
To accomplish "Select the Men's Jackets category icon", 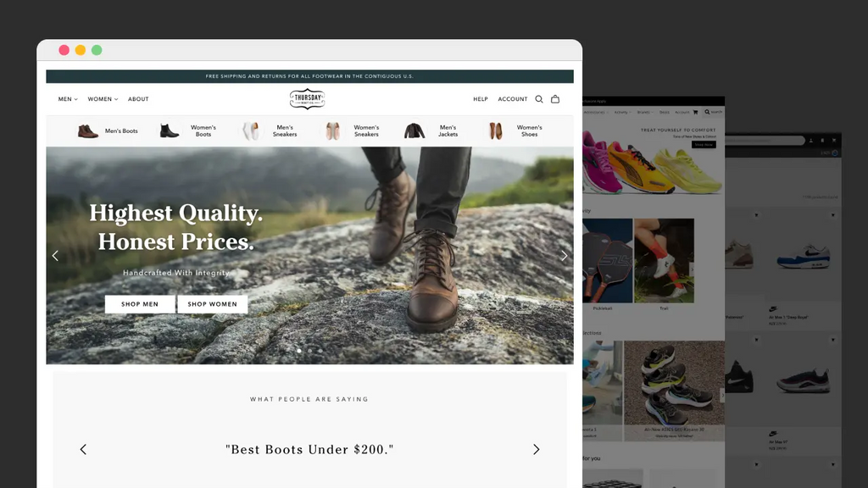I will (415, 131).
